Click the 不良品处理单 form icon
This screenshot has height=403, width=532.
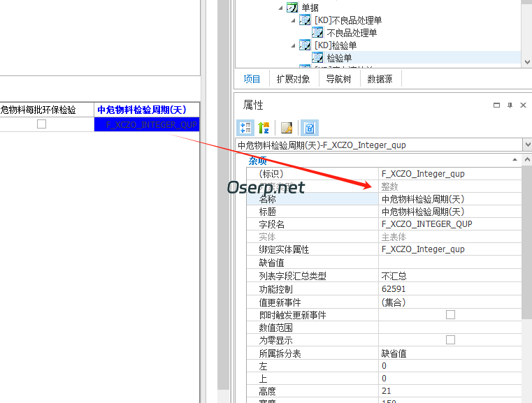(x=317, y=33)
